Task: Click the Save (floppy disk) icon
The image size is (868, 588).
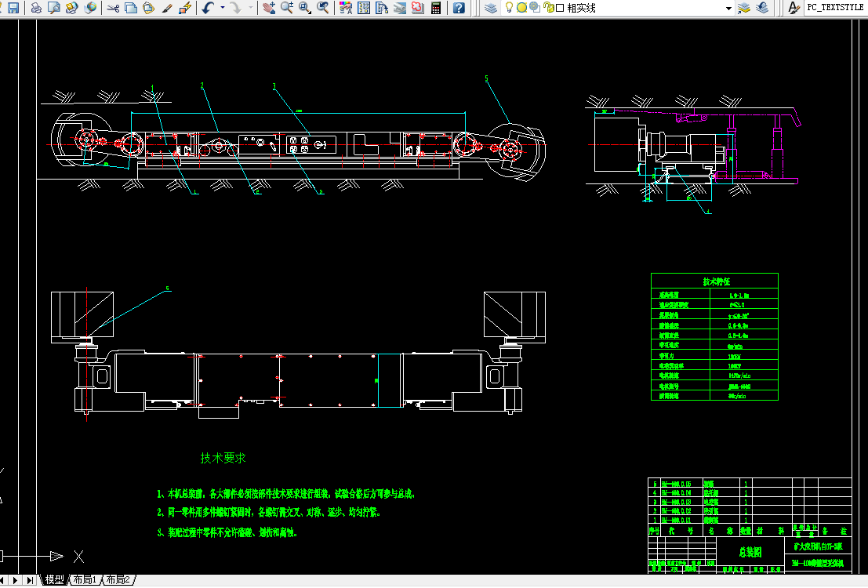Action: pyautogui.click(x=13, y=8)
